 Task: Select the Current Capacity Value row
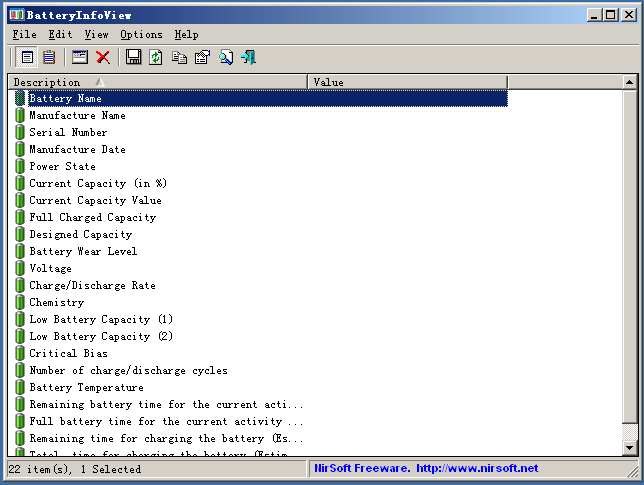tap(261, 200)
